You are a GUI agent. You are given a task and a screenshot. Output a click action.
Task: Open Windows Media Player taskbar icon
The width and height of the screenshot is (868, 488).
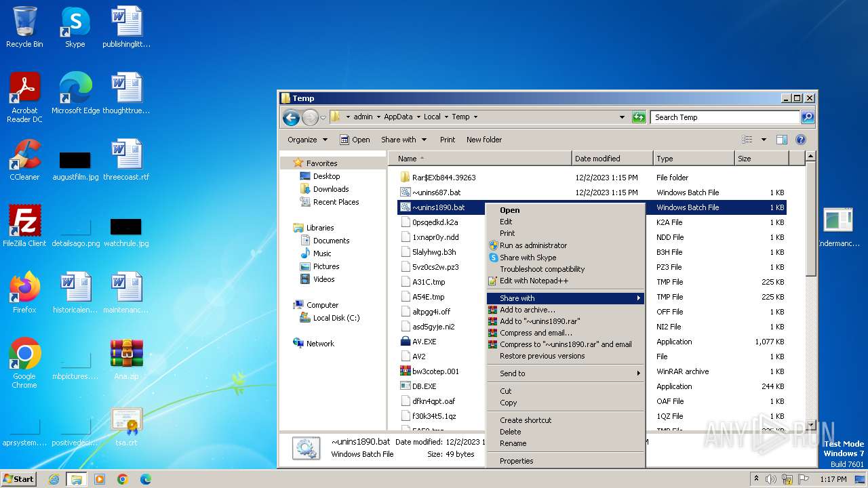(x=99, y=479)
